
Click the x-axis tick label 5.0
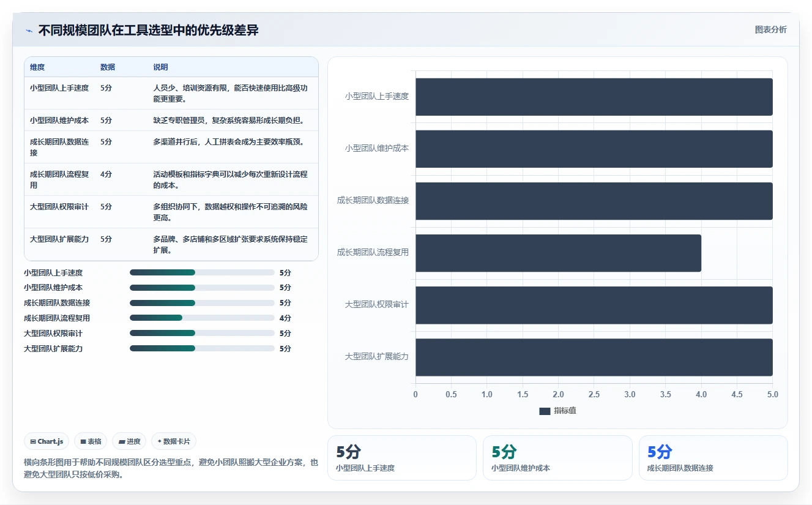click(x=773, y=395)
